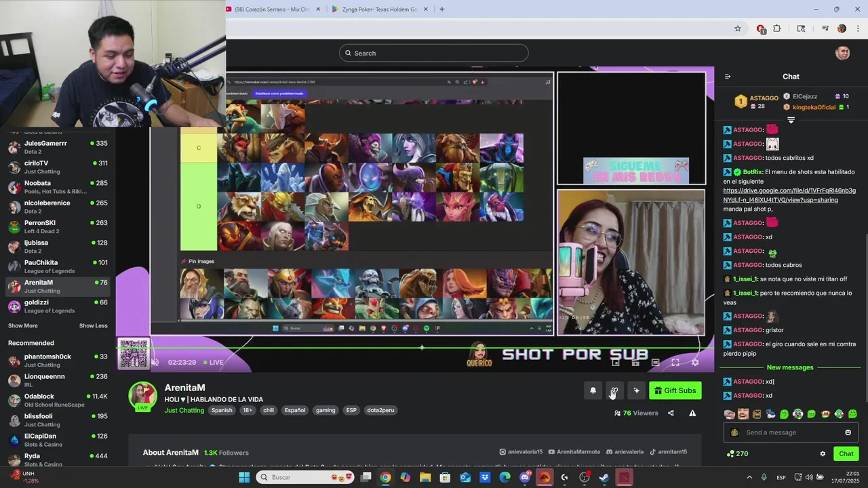Screen dimensions: 868x488
Task: Click ArenitaM streamer avatar
Action: [143, 396]
